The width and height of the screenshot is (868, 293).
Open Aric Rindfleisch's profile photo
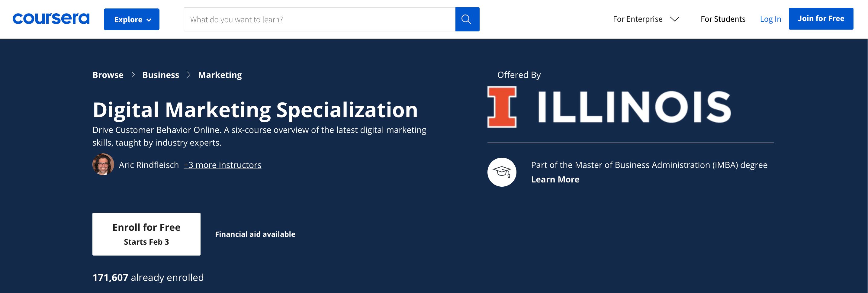click(103, 165)
